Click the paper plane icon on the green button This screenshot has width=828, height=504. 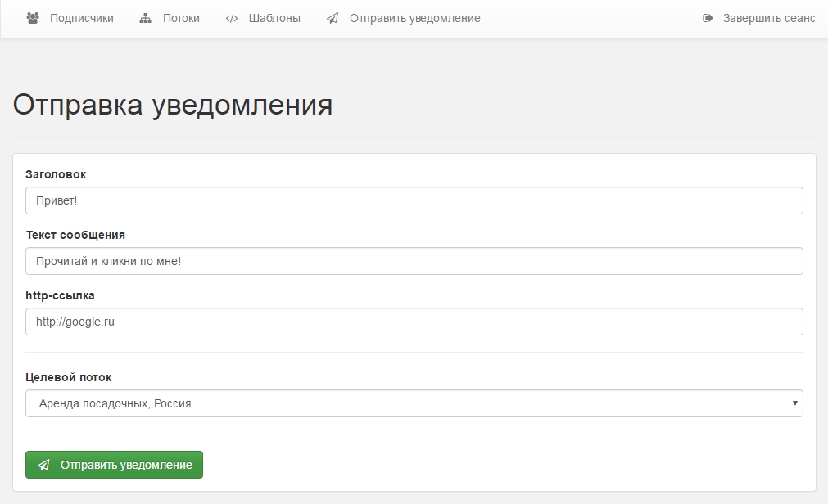44,465
